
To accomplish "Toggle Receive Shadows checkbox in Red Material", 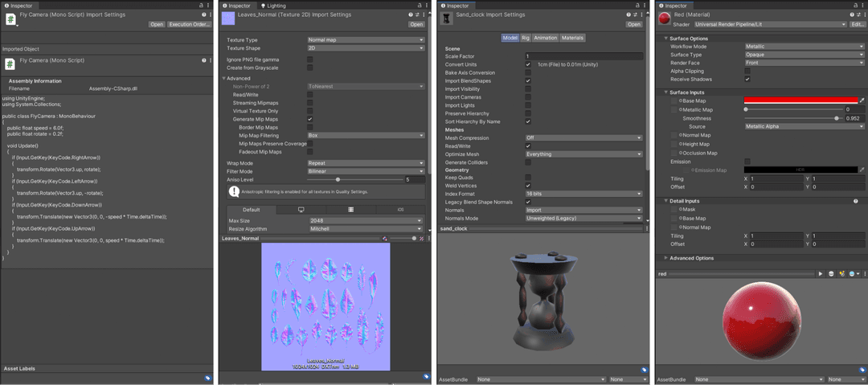I will [x=747, y=80].
